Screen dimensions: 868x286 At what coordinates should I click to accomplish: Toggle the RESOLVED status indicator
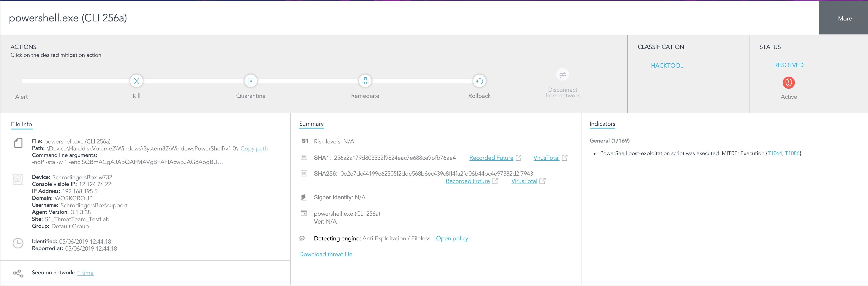(788, 65)
